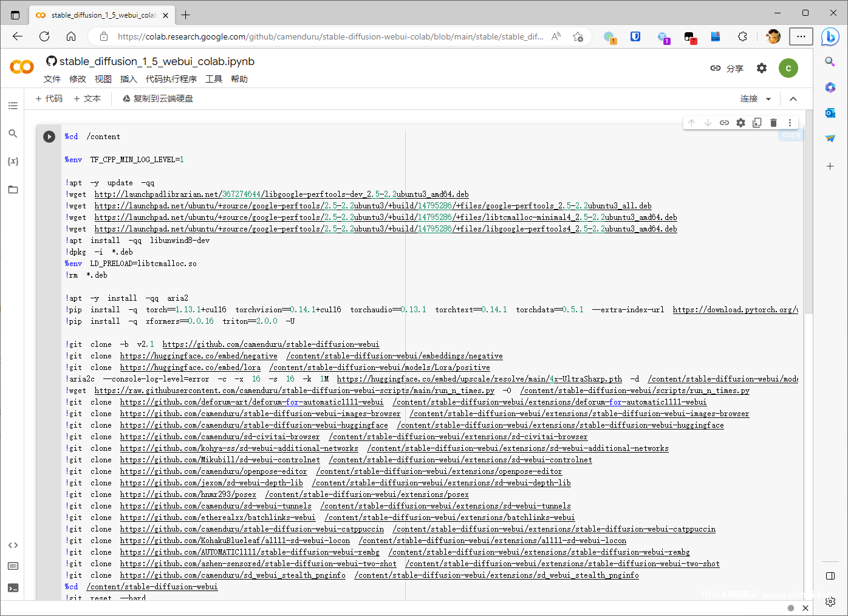This screenshot has width=848, height=616.
Task: Open 代码执行程序 menu
Action: coord(171,79)
